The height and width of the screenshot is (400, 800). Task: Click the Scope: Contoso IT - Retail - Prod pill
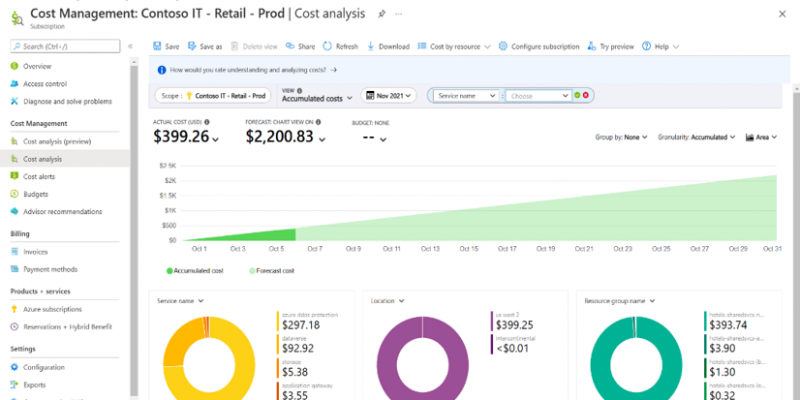point(212,95)
